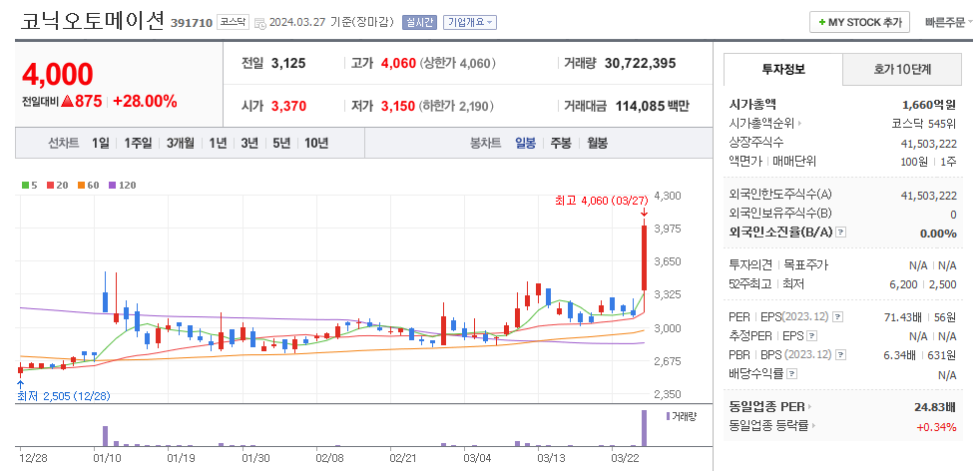
Task: Switch candle chart to 주봉
Action: click(561, 143)
